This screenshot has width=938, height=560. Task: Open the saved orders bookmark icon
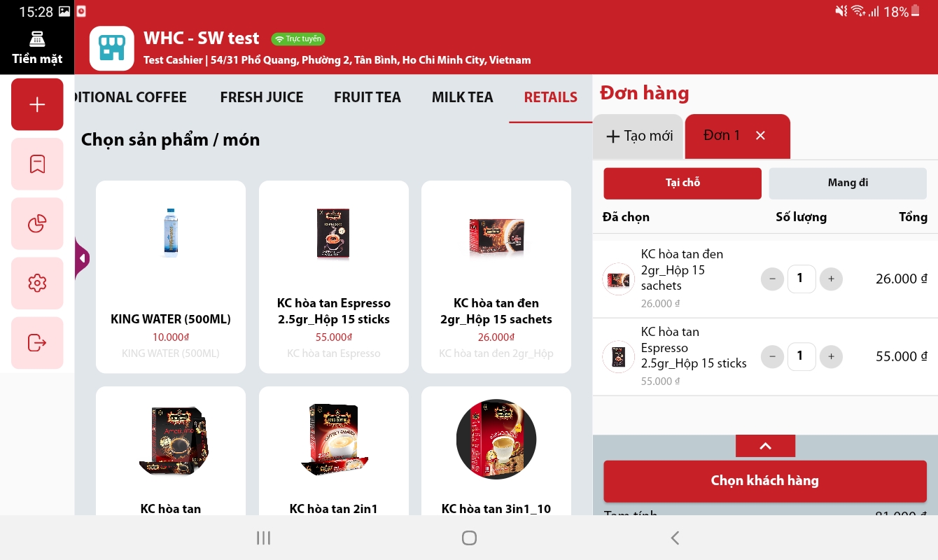point(37,164)
